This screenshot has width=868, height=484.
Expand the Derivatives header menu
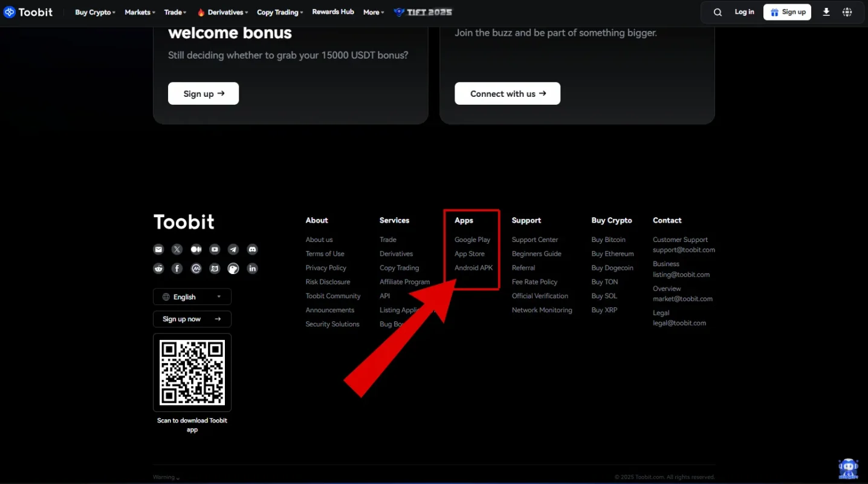pyautogui.click(x=222, y=12)
